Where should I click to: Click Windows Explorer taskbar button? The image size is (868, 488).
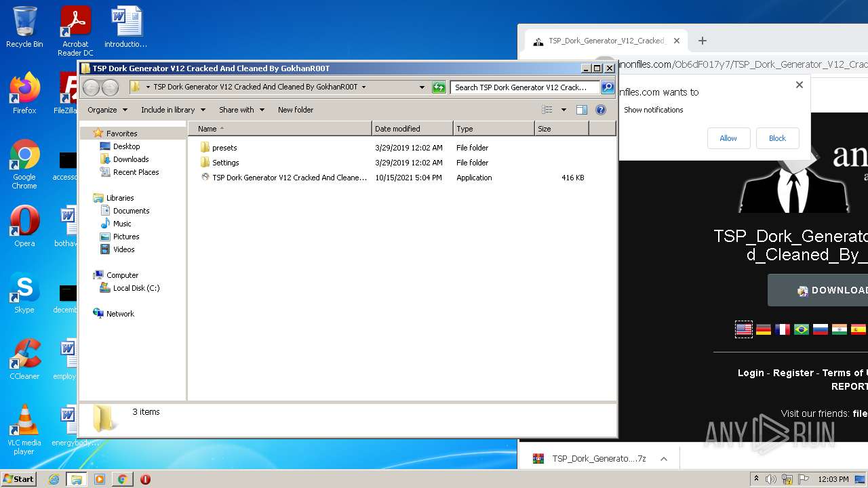pos(77,479)
